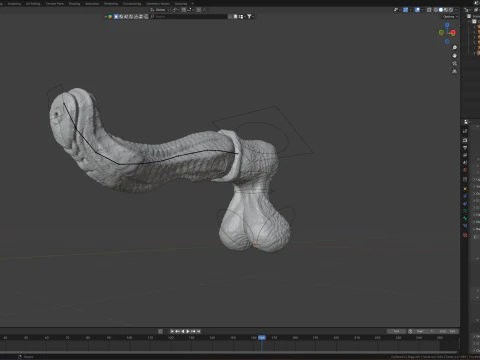The width and height of the screenshot is (480, 360).
Task: Open the orange Object properties tab icon
Action: point(465,189)
